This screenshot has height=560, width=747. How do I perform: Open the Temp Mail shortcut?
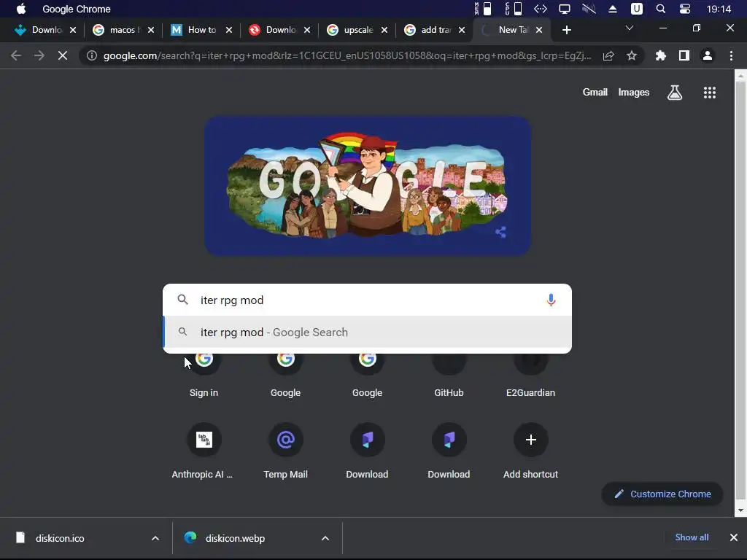[x=285, y=450]
